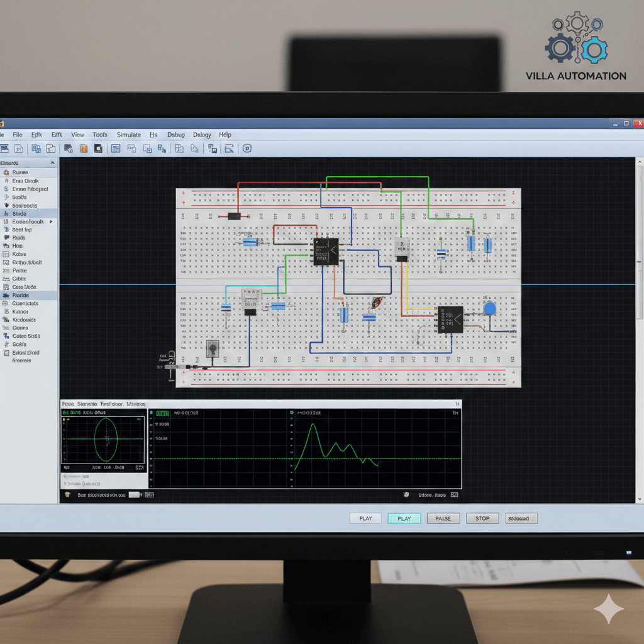Click the blue potentiometer on the breadboard
This screenshot has height=644, width=644.
(x=489, y=308)
